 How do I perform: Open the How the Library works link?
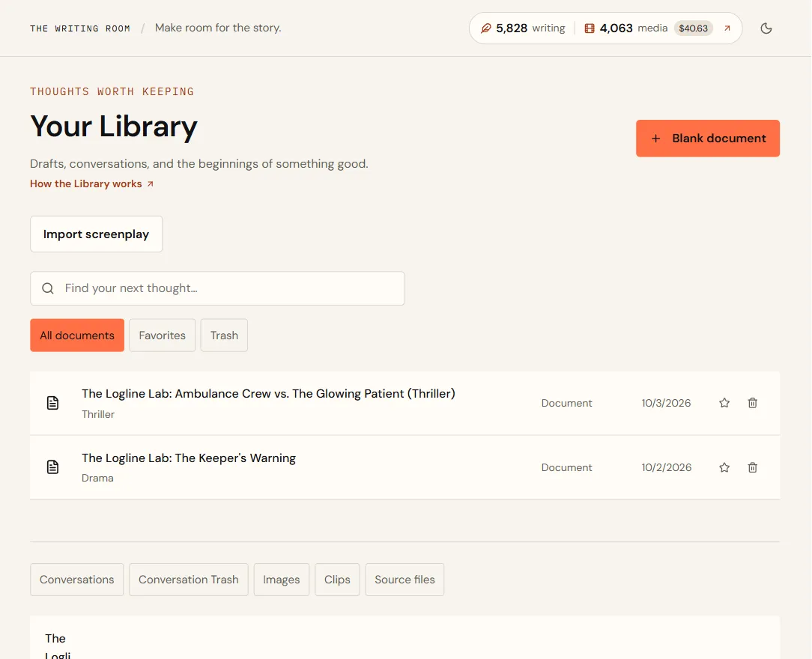pos(91,183)
